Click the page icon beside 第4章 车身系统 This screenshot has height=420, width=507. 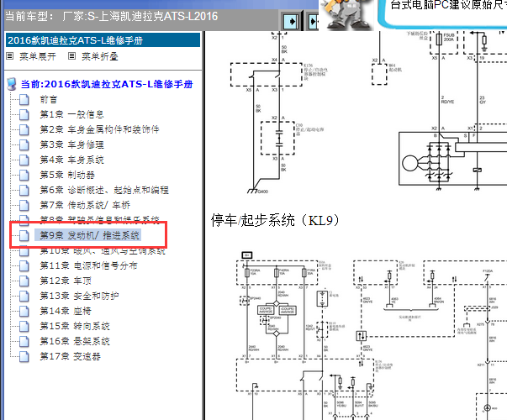coord(24,160)
